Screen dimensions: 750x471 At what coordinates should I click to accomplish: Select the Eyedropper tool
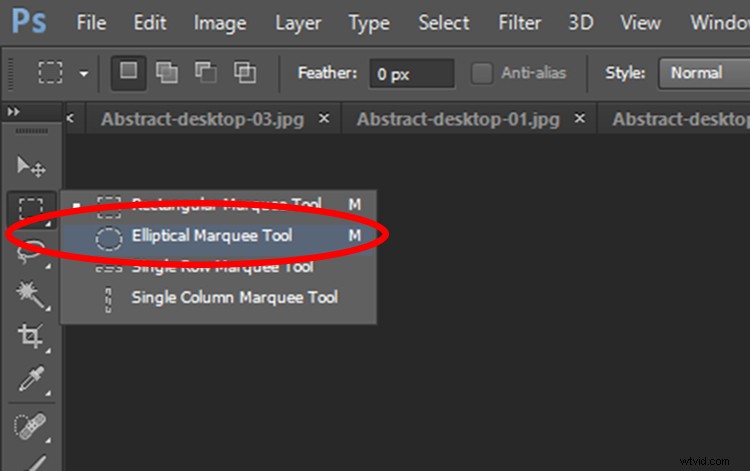point(30,380)
